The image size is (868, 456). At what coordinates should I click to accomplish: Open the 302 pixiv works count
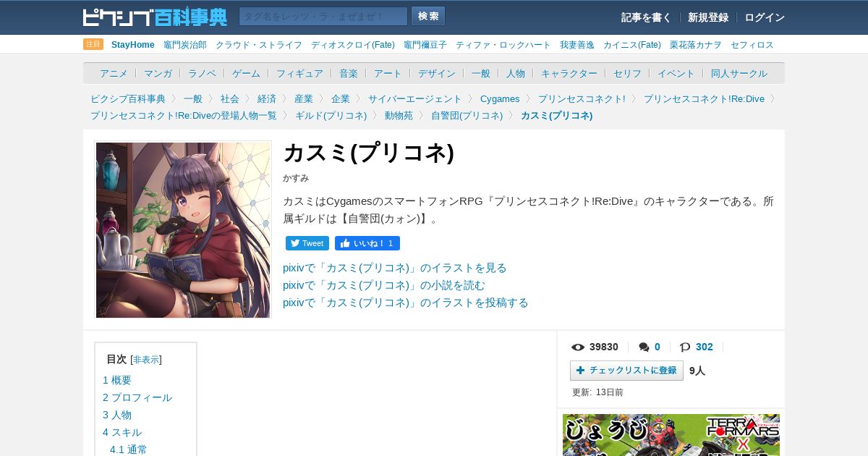(705, 347)
